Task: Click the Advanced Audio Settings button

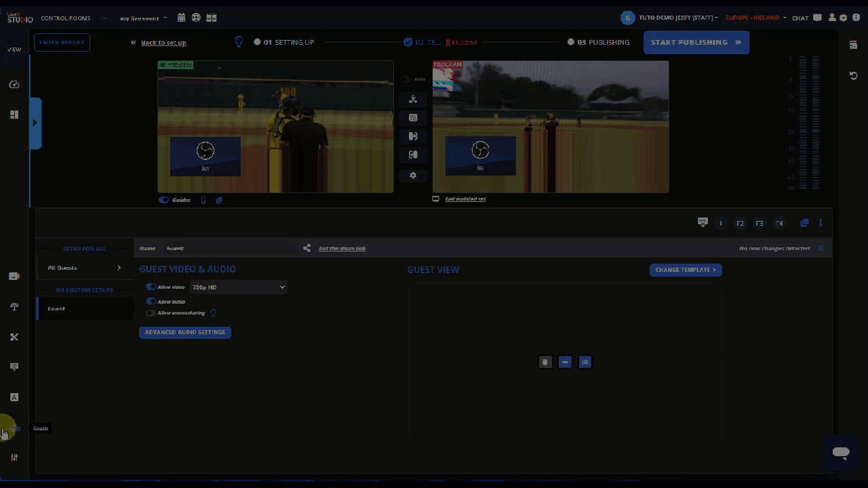Action: click(184, 333)
